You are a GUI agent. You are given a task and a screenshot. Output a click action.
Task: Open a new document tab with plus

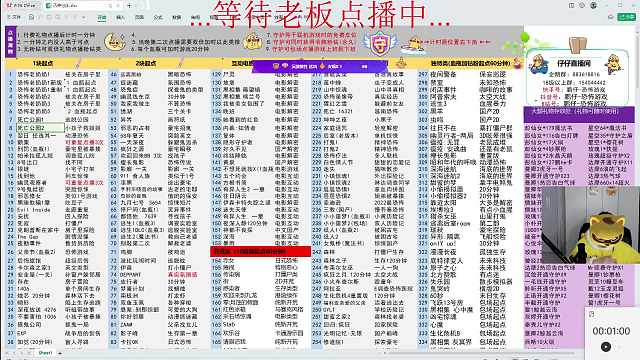(x=129, y=6)
